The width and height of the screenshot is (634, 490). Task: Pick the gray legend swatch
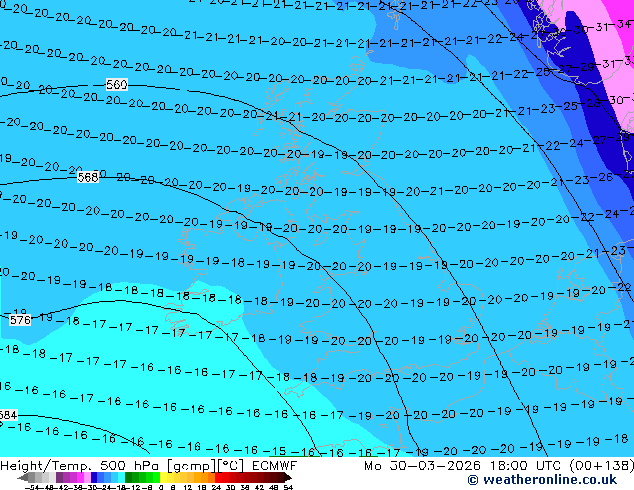tap(32, 478)
